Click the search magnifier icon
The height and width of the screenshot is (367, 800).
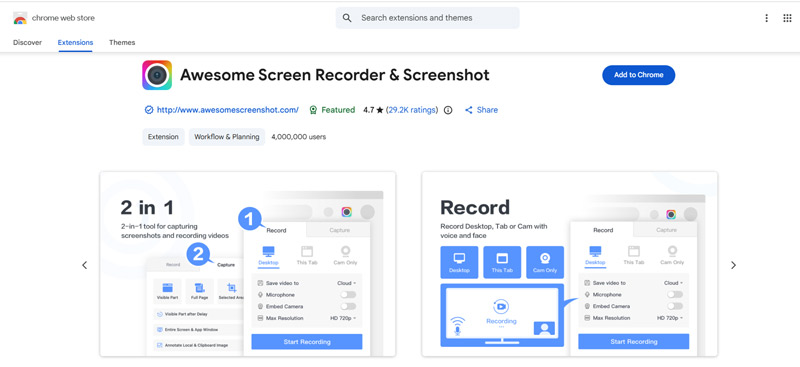(347, 18)
